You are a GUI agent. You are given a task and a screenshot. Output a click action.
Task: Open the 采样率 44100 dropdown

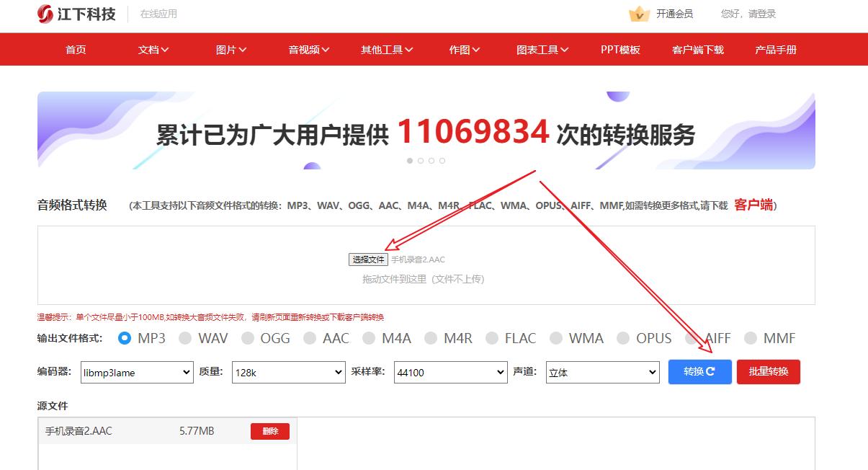coord(450,373)
